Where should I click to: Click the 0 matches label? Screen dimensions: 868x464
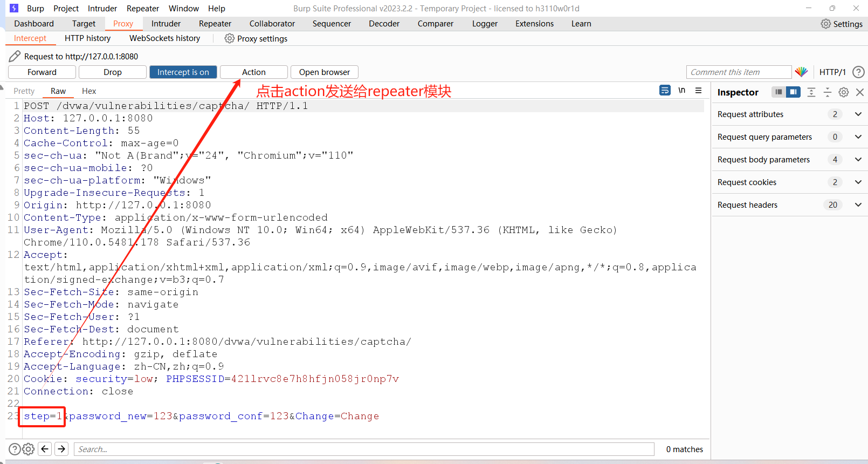click(684, 449)
